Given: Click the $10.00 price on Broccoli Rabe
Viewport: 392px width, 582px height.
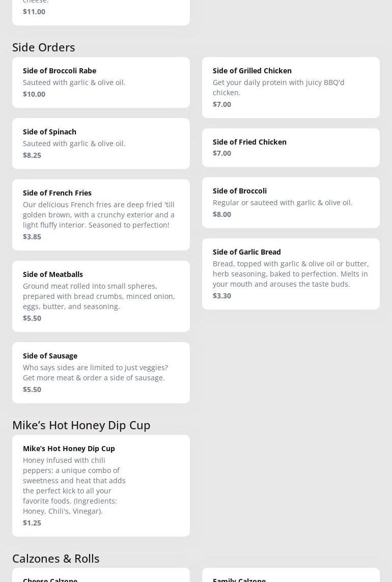Looking at the screenshot, I should (x=34, y=94).
